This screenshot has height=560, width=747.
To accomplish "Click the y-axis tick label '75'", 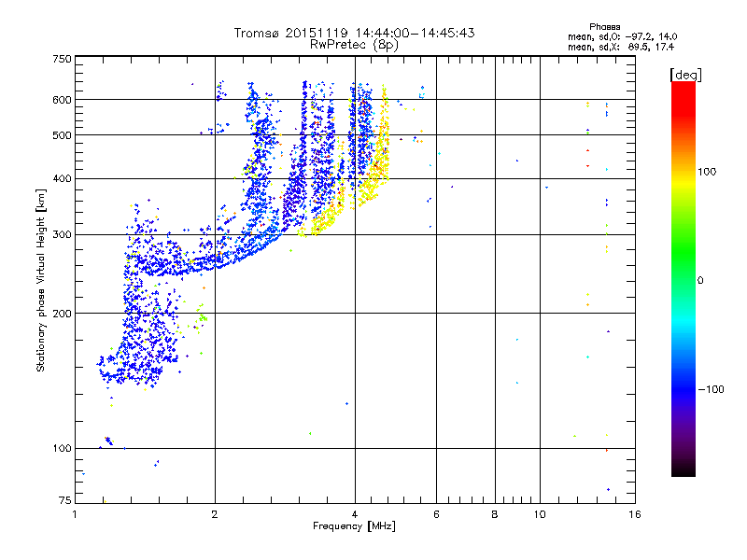I will click(x=65, y=500).
